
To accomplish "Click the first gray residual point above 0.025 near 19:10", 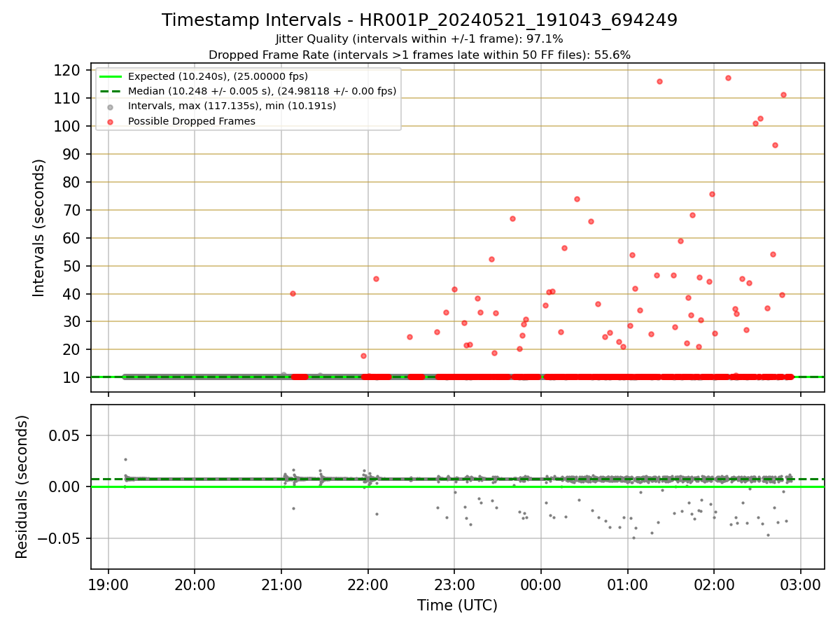I will (x=125, y=459).
